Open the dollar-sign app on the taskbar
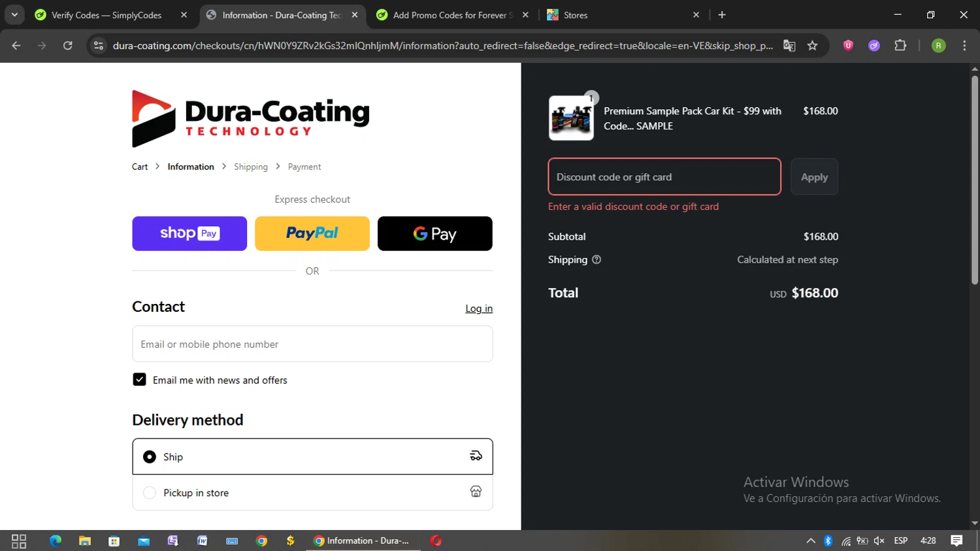The width and height of the screenshot is (980, 551). click(290, 541)
